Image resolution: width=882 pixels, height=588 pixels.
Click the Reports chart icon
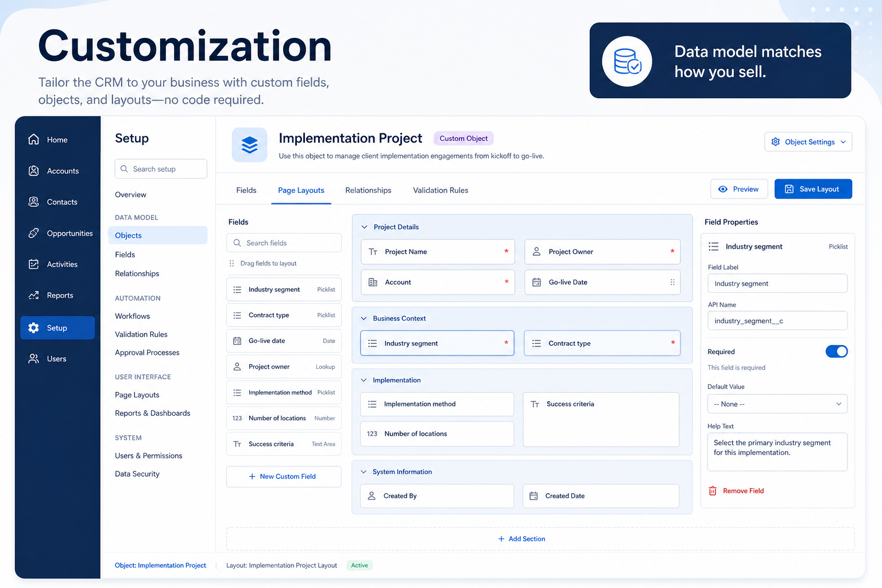tap(34, 295)
